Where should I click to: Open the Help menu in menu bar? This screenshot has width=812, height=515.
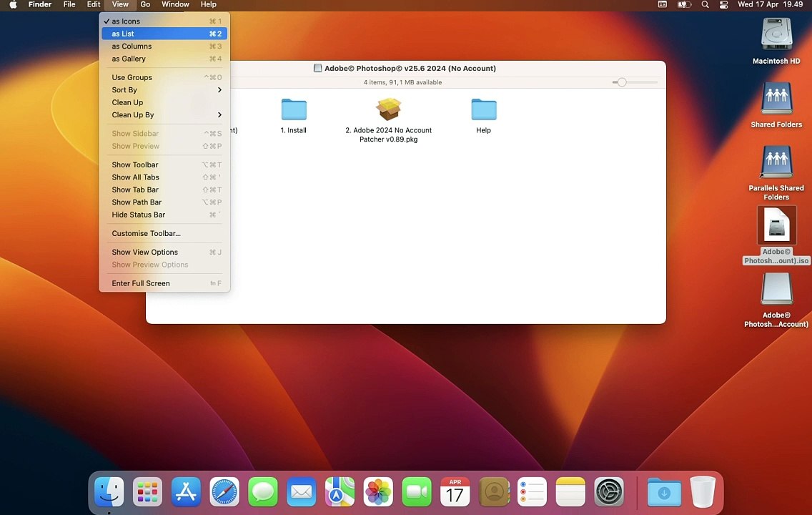pyautogui.click(x=208, y=5)
